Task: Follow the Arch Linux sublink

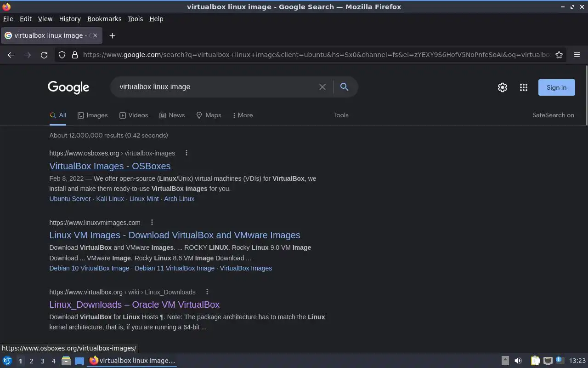Action: (179, 199)
